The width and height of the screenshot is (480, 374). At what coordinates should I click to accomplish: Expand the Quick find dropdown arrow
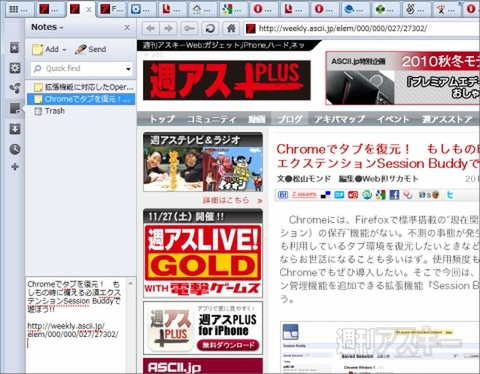128,69
